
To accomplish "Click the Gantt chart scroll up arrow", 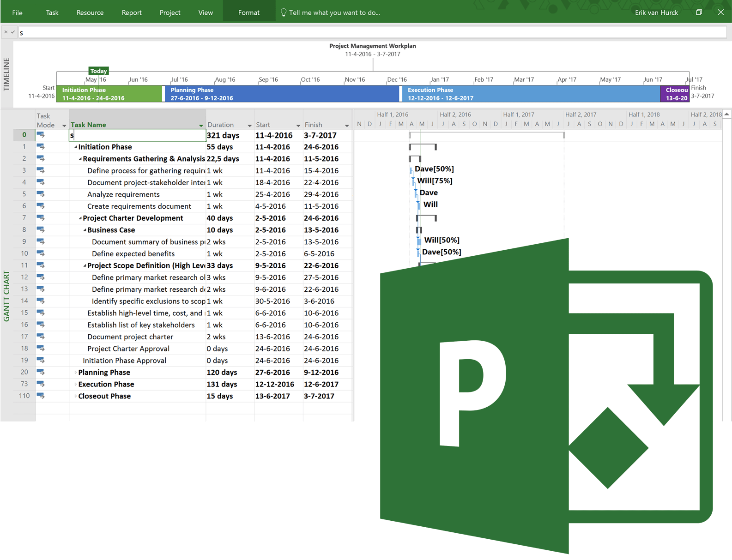I will click(727, 114).
